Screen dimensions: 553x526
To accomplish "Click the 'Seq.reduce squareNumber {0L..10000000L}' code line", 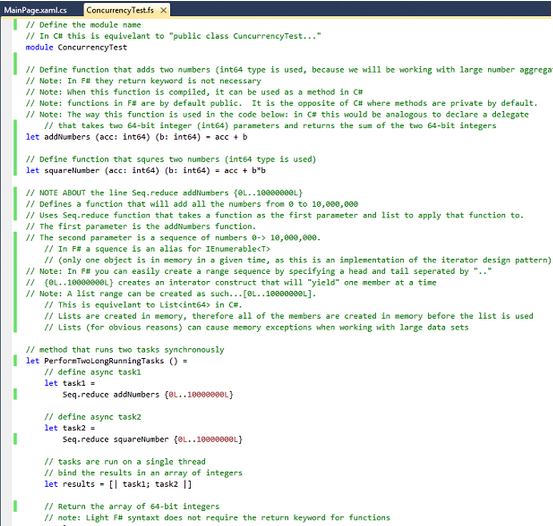I will click(152, 439).
